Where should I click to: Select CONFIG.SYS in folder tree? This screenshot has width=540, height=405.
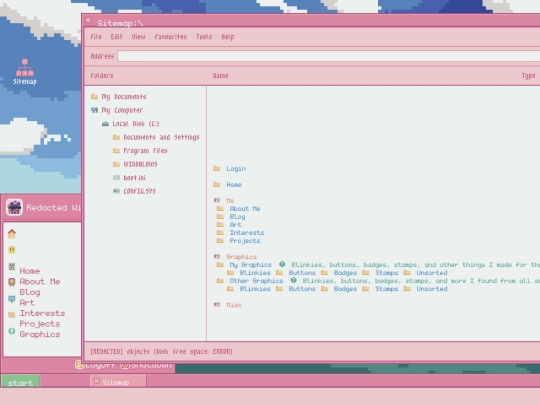(139, 191)
